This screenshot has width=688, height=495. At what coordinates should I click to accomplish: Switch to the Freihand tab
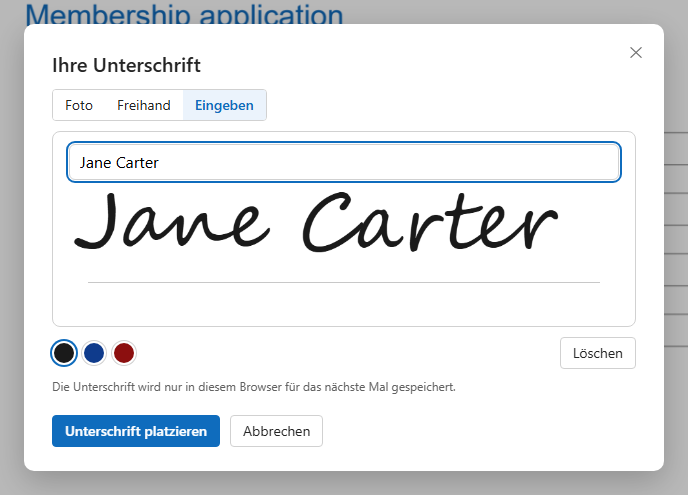[143, 105]
